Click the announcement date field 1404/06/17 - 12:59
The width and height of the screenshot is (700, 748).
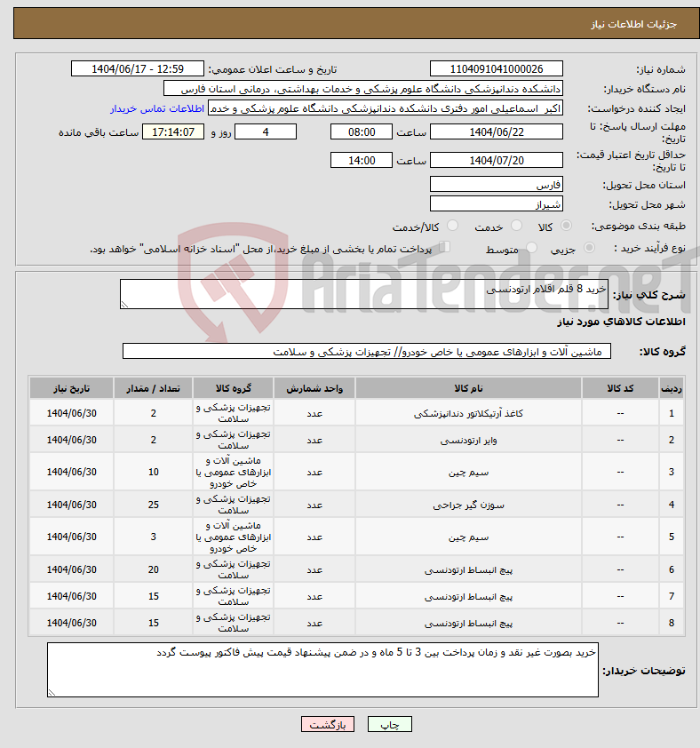138,68
